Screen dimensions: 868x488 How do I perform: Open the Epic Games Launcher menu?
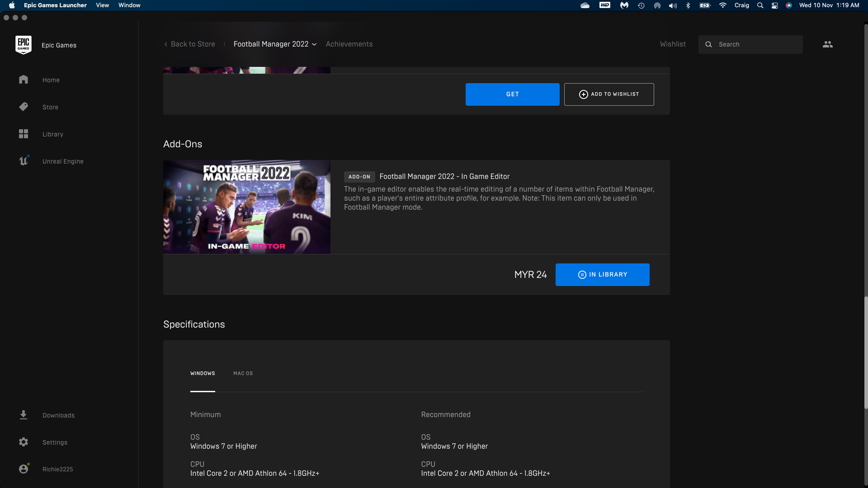pos(55,5)
